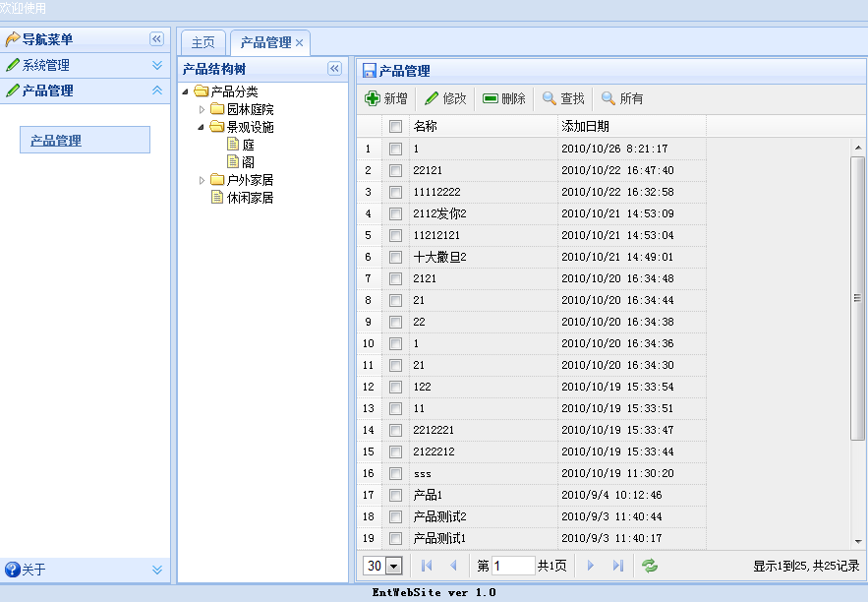This screenshot has height=602, width=868.
Task: Click the green plus 新增 icon
Action: (373, 98)
